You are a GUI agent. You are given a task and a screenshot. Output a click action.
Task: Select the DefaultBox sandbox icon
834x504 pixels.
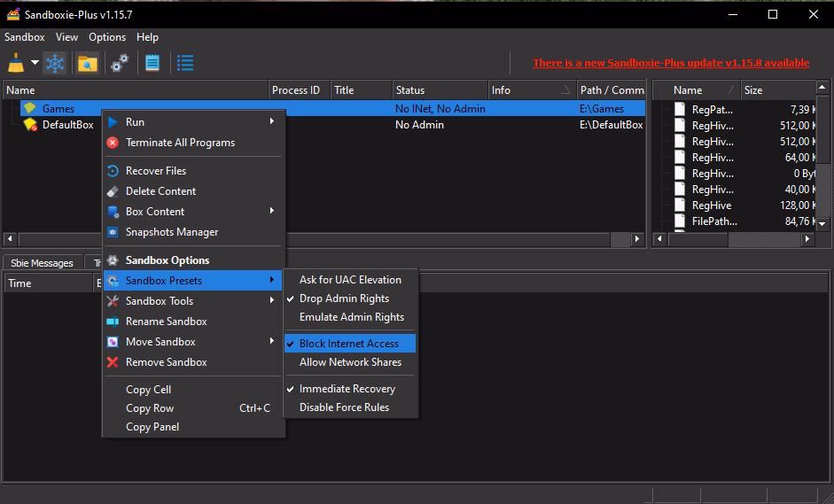(x=30, y=125)
